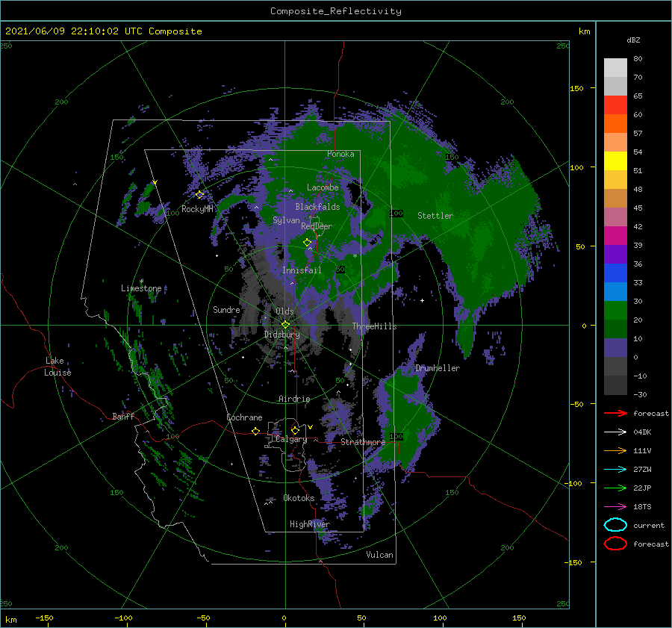The width and height of the screenshot is (672, 628).
Task: Click the Strathmore label
Action: click(x=363, y=442)
